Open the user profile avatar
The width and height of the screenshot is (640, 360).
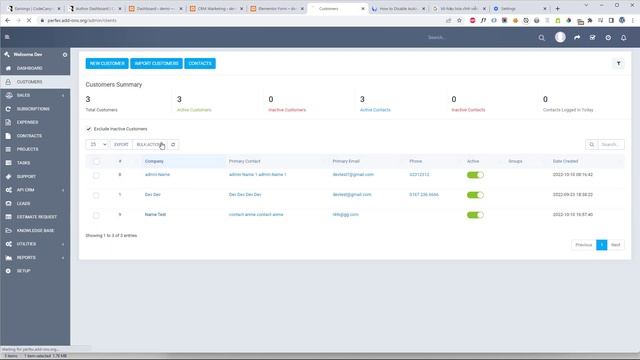560,37
